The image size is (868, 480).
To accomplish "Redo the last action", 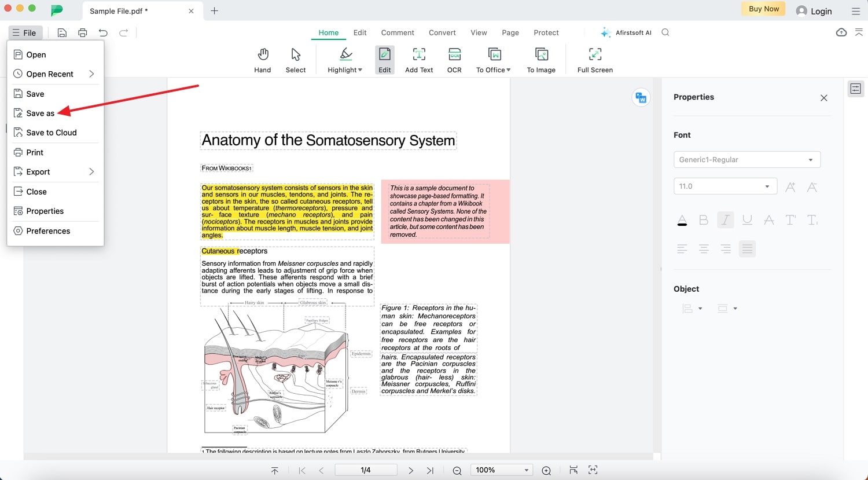I will 123,33.
